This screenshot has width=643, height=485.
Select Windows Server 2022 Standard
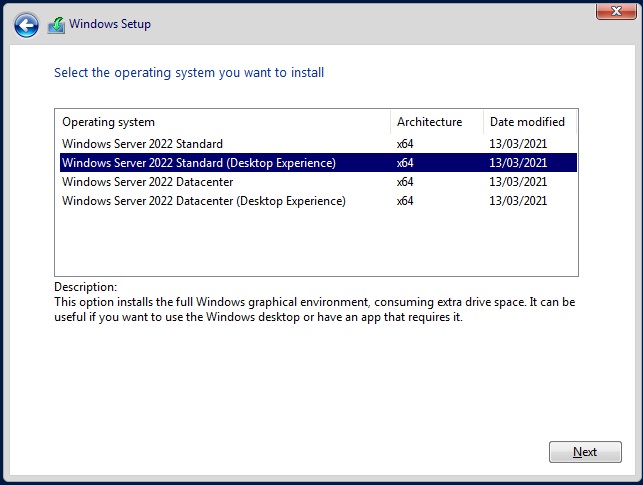(142, 144)
